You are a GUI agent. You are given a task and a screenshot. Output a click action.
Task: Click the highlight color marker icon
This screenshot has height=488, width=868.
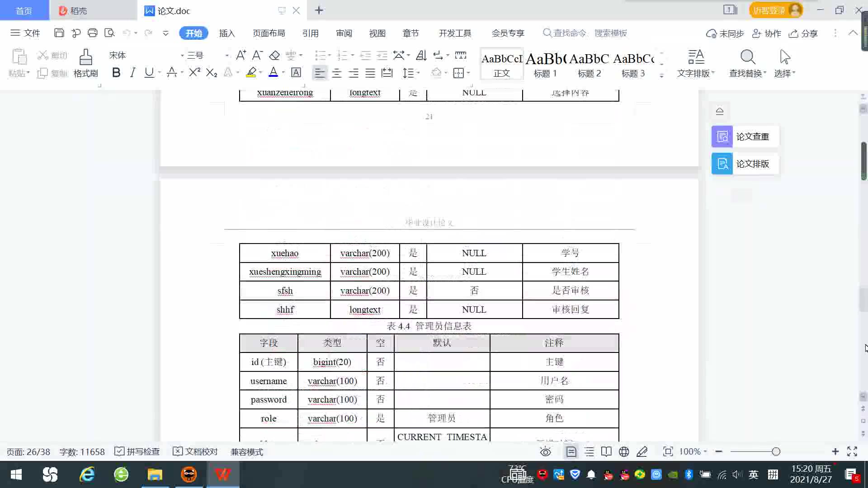[x=251, y=73]
